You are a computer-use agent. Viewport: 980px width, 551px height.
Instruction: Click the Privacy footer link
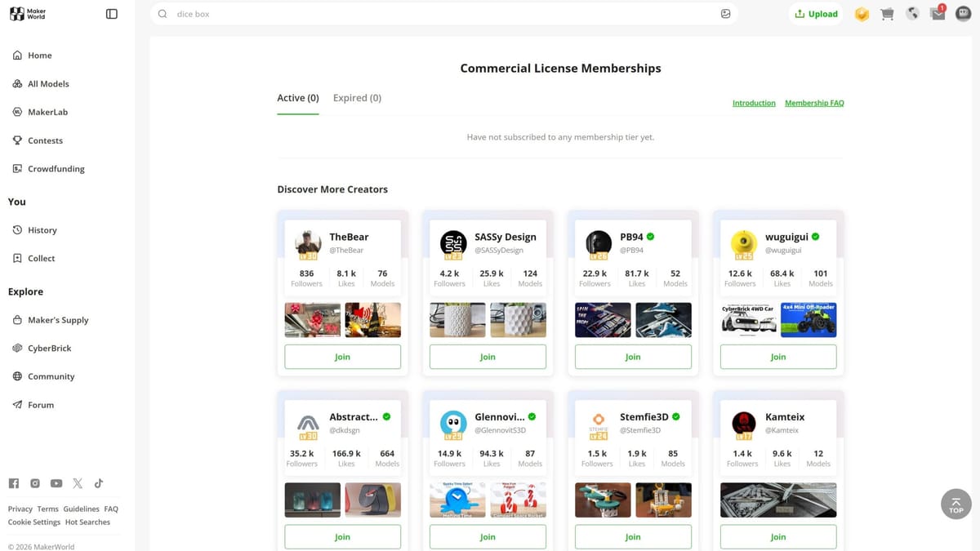point(20,509)
